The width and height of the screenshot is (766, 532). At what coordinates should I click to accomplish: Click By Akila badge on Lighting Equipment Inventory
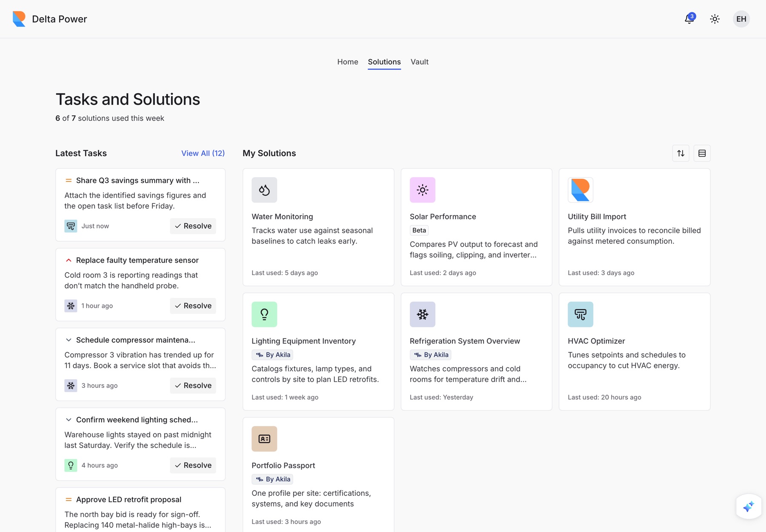coord(272,355)
